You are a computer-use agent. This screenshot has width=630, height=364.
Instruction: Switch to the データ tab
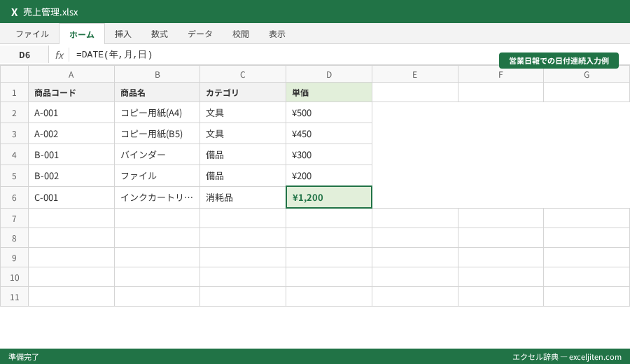click(200, 34)
